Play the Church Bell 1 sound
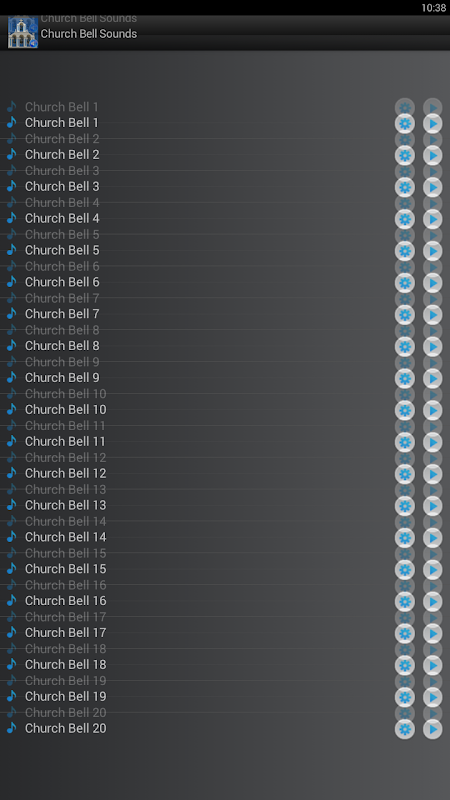Viewport: 450px width, 800px height. coord(433,123)
